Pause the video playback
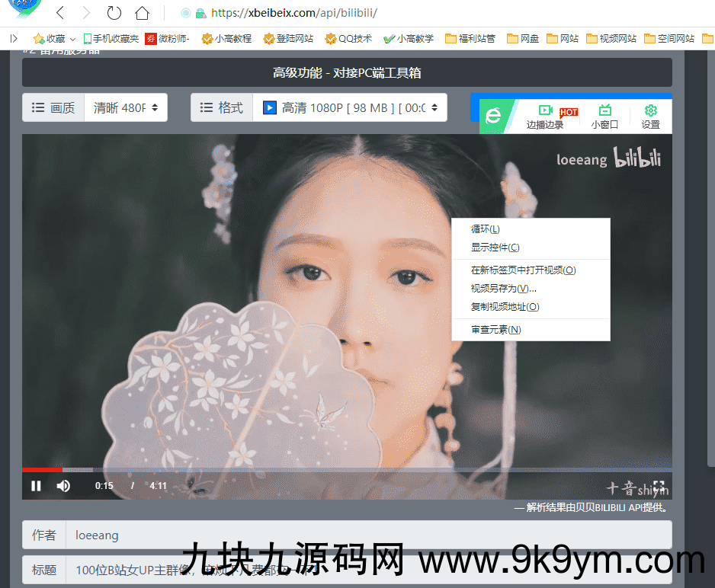Screen dimensions: 715x588 tap(36, 485)
